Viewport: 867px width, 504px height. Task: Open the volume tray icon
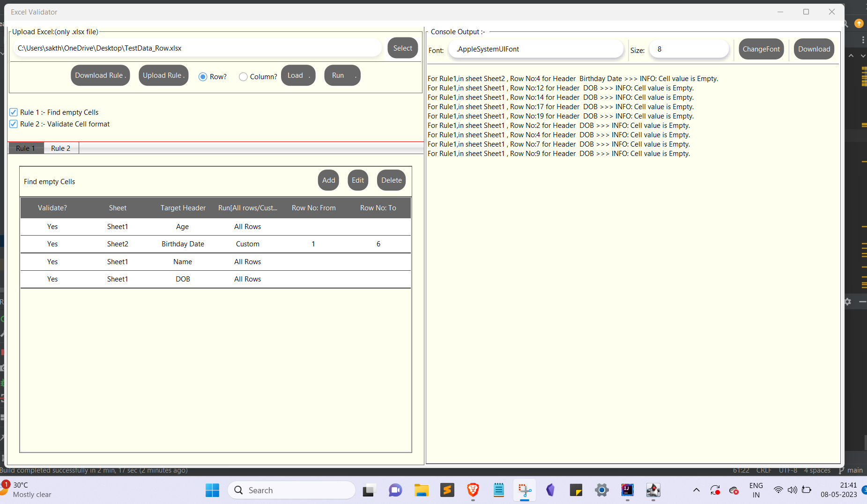793,490
